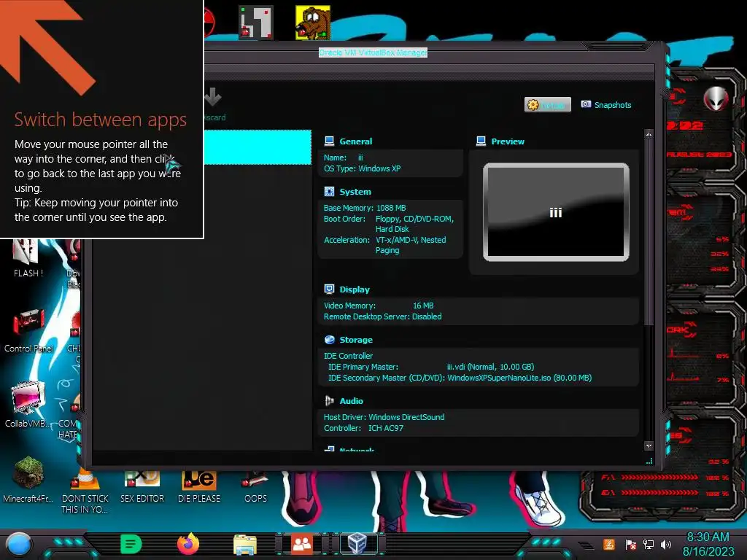747x560 pixels.
Task: Launch Firefox from the taskbar
Action: click(x=188, y=544)
